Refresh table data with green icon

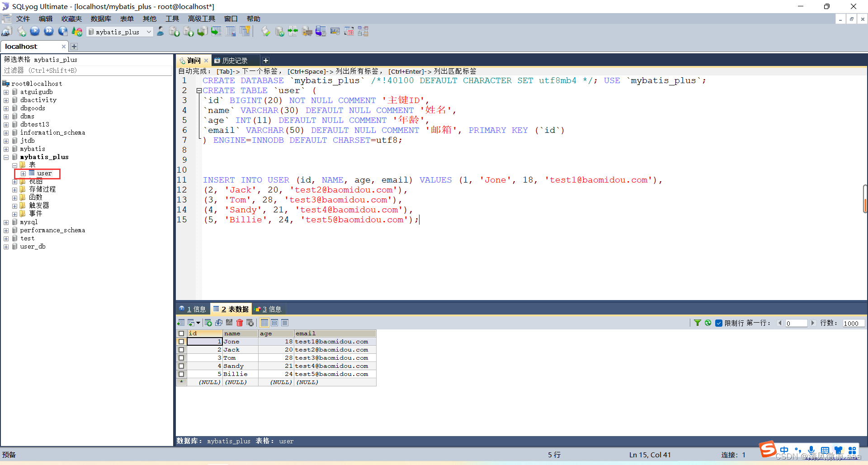click(708, 323)
